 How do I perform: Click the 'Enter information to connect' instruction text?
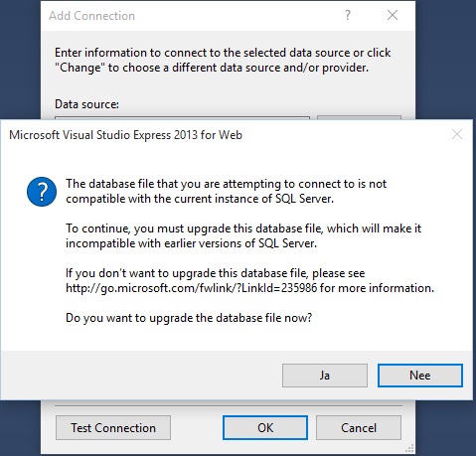pos(223,60)
